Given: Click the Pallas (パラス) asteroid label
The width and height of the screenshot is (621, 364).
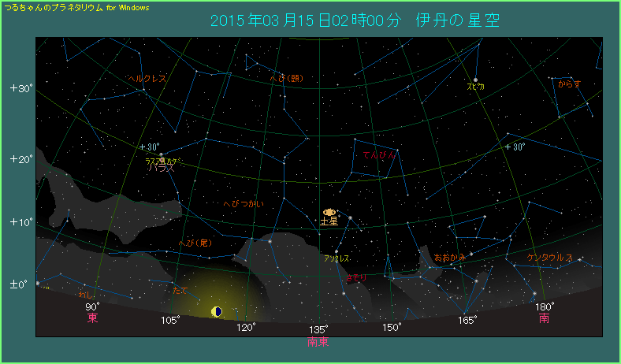Looking at the screenshot, I should coord(162,168).
